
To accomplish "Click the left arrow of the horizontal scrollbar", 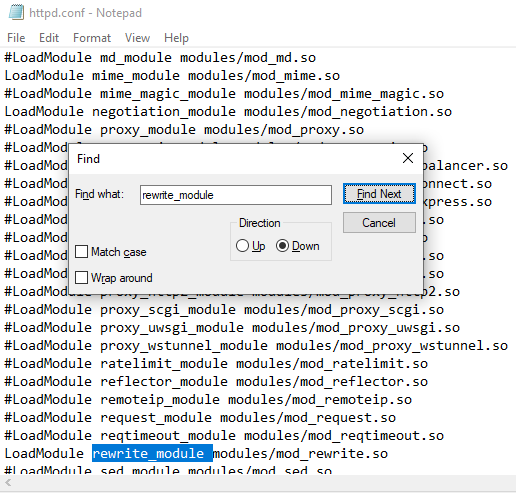I will coord(8,482).
